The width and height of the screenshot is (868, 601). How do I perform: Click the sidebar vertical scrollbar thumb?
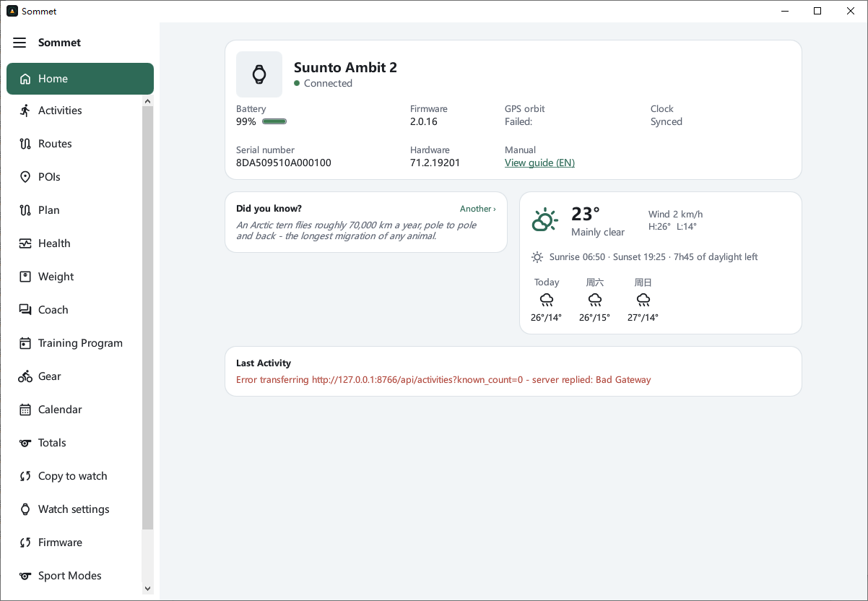147,318
